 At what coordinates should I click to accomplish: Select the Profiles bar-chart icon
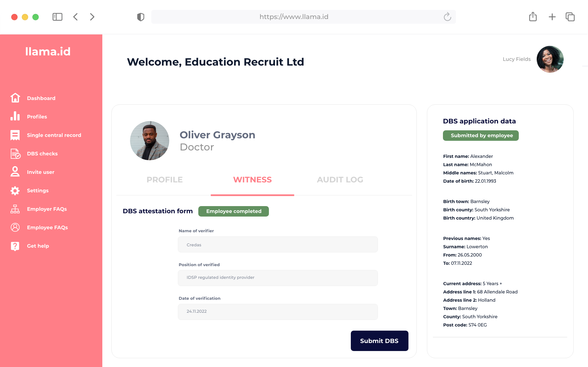point(15,116)
